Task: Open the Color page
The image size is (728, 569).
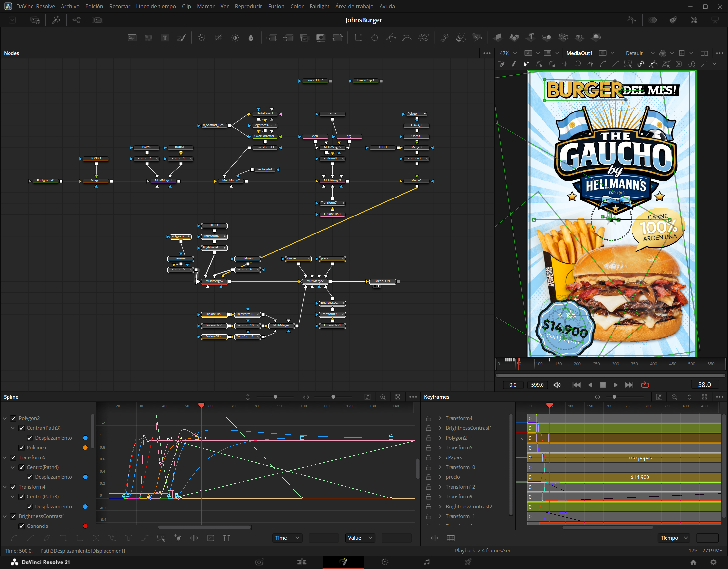Action: point(385,562)
